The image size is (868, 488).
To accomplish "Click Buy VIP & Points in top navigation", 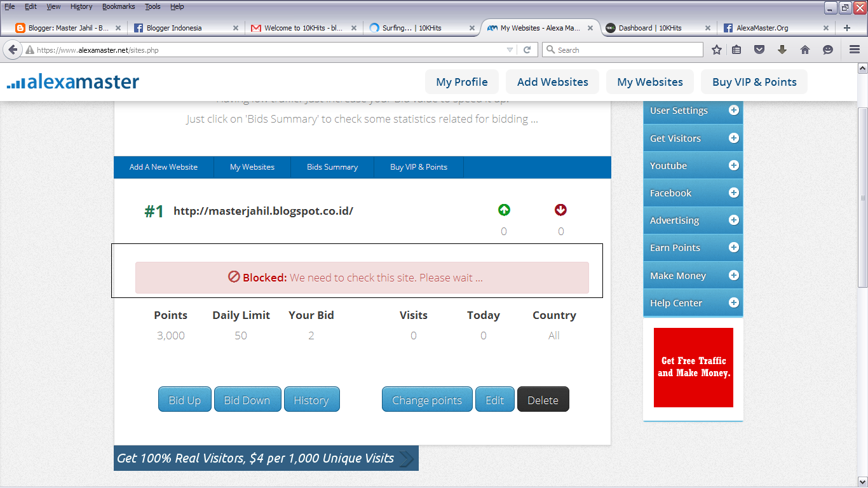I will coord(754,82).
